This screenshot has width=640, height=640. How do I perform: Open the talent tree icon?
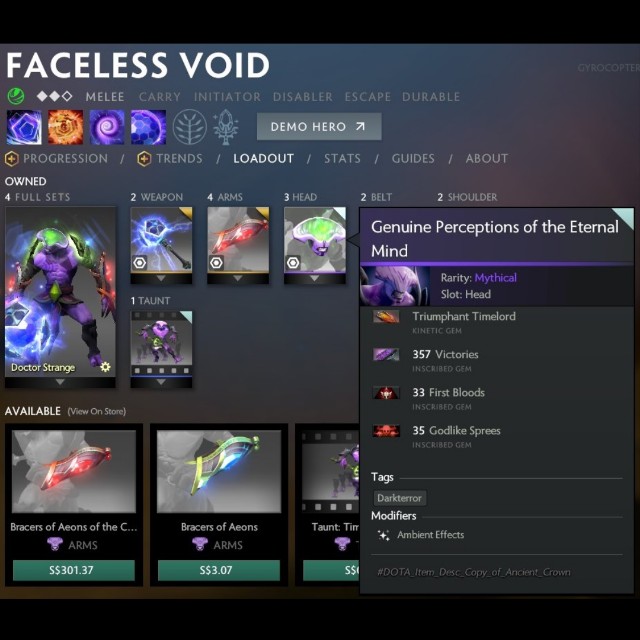click(189, 127)
